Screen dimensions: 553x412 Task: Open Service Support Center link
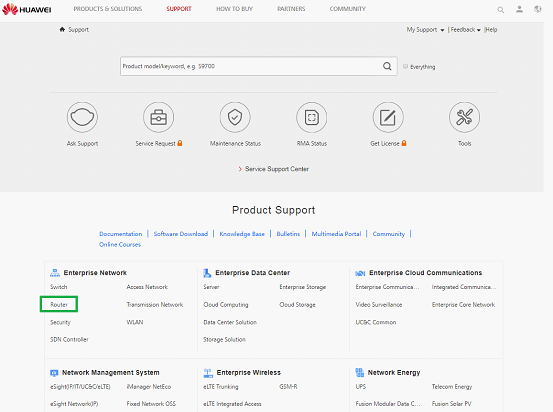point(277,169)
